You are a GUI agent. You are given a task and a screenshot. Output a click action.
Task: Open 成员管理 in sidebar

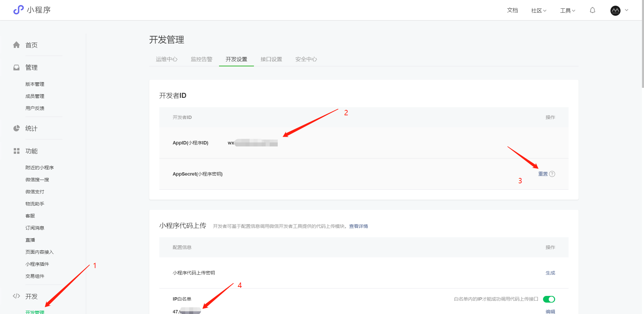pos(35,96)
